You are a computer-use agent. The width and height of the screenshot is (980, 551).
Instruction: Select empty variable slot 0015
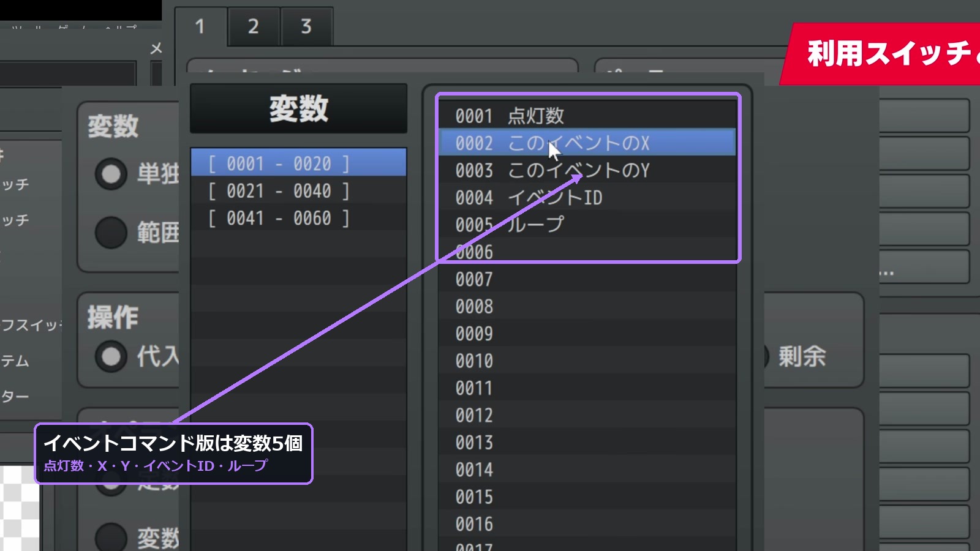(x=587, y=497)
